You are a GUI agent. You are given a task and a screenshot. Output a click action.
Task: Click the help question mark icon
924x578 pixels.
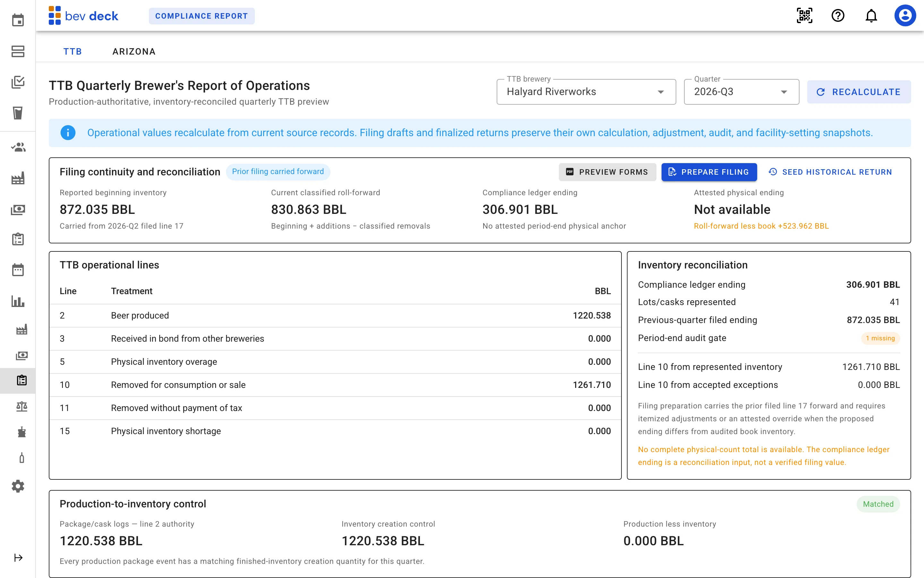[838, 16]
